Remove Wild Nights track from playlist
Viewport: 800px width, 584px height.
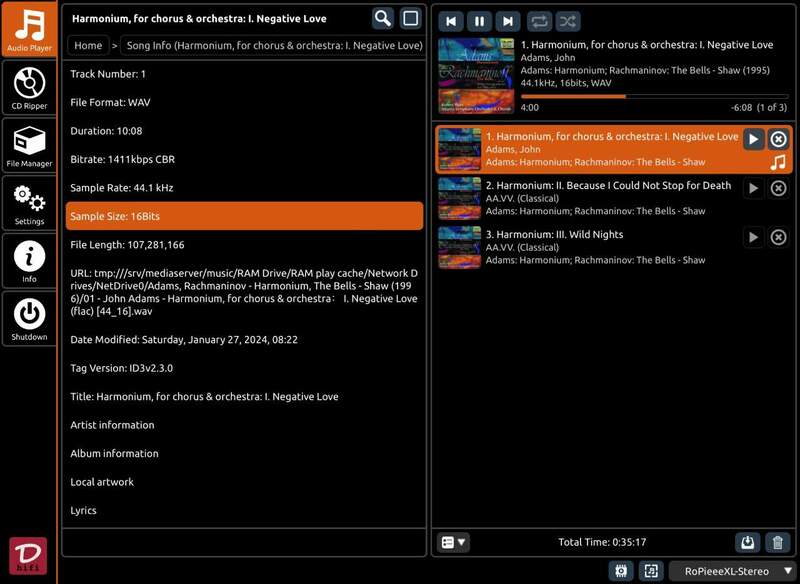[778, 237]
